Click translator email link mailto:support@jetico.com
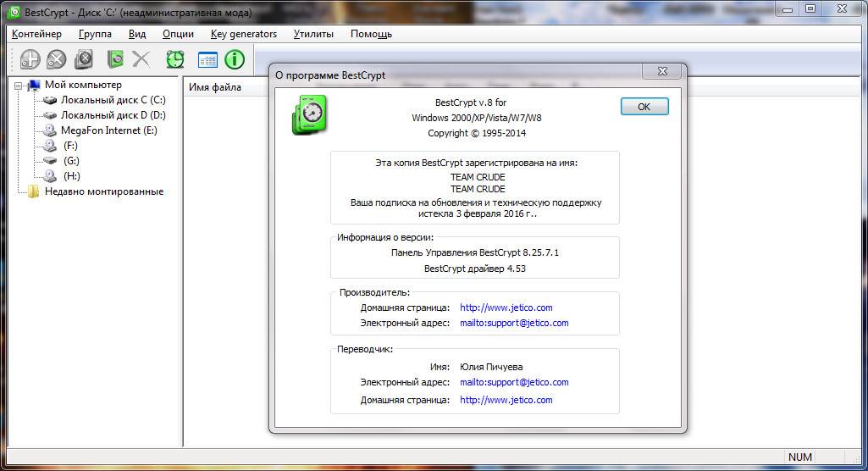The width and height of the screenshot is (868, 471). [514, 382]
